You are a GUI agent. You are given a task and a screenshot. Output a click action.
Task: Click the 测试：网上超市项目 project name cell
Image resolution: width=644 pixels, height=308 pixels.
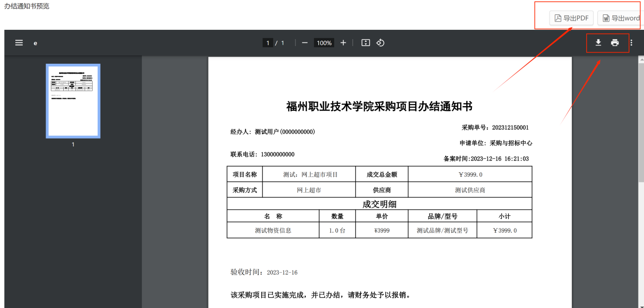coord(310,174)
